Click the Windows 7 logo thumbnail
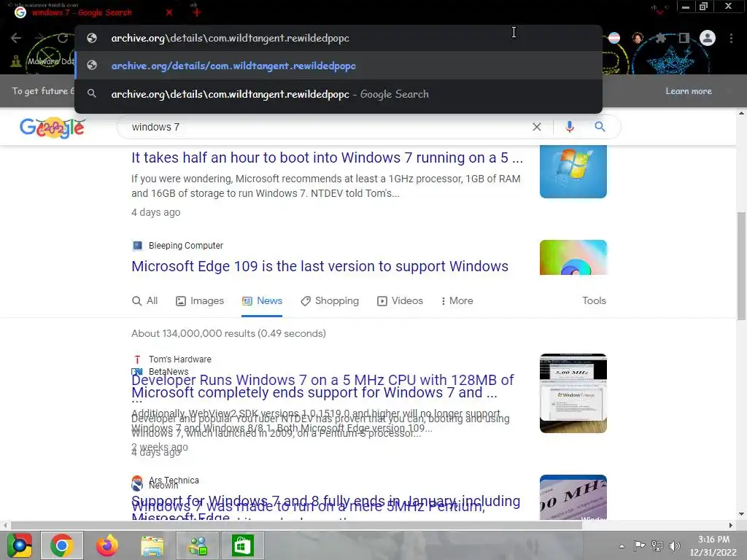This screenshot has width=747, height=560. point(573,171)
